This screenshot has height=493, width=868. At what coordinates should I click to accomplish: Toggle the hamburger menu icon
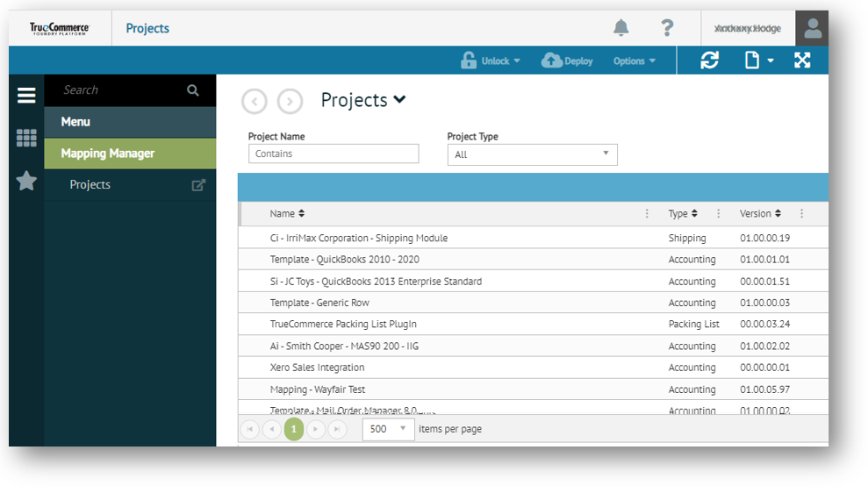pyautogui.click(x=26, y=96)
